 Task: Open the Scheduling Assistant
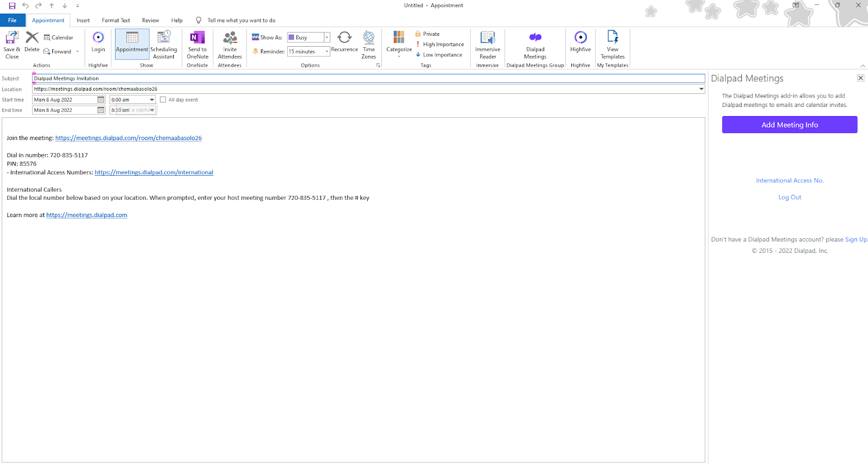164,45
